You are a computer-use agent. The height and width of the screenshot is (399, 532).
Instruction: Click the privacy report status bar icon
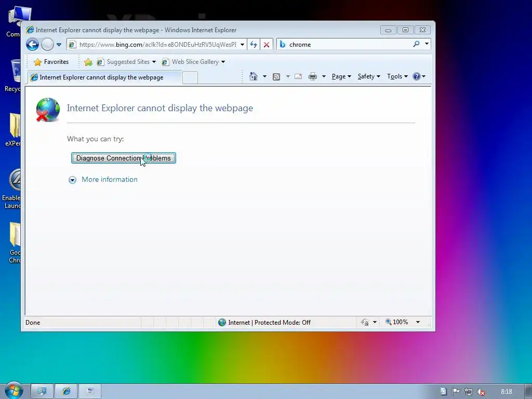tap(365, 322)
